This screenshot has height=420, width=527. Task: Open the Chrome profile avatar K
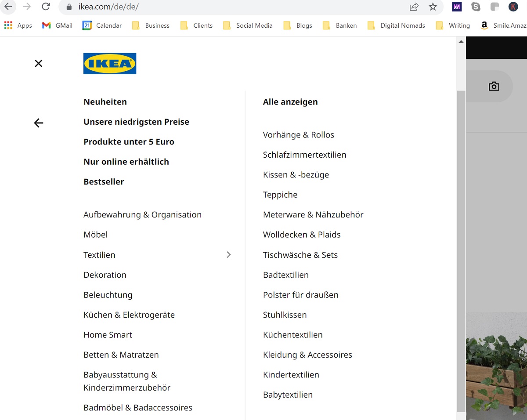coord(513,7)
